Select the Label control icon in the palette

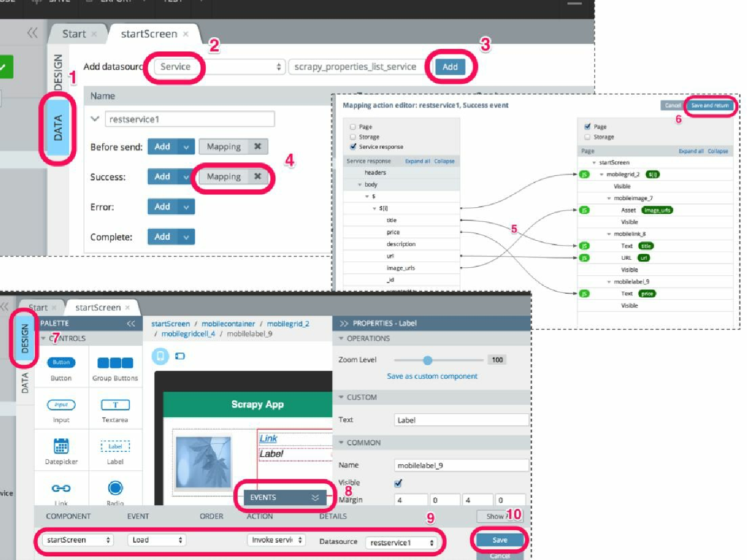[x=115, y=446]
